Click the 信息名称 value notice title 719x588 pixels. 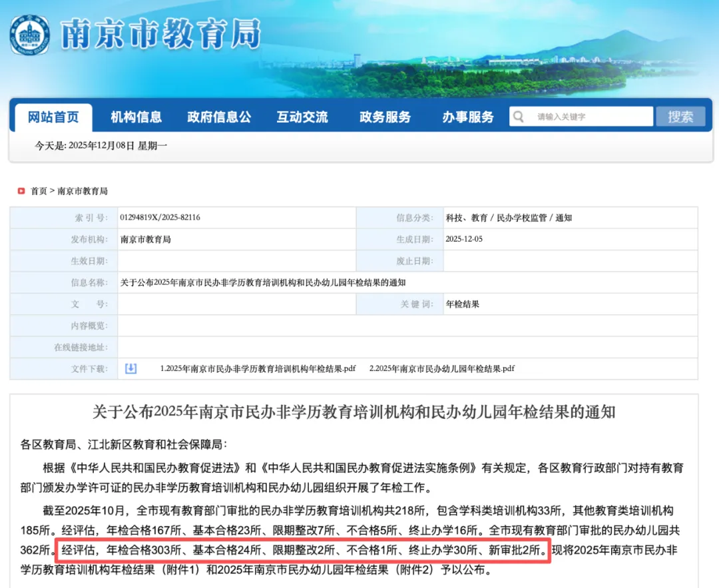coord(263,282)
